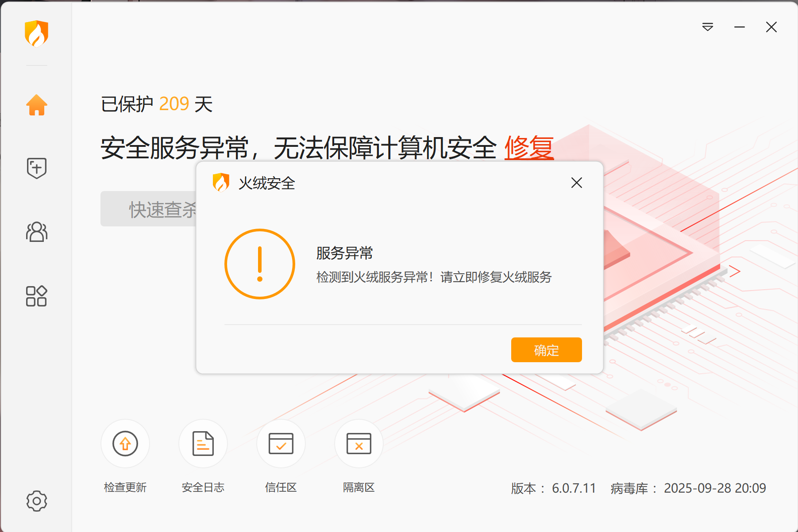
Task: Click the 火绒安全 dialog title text
Action: 267,183
